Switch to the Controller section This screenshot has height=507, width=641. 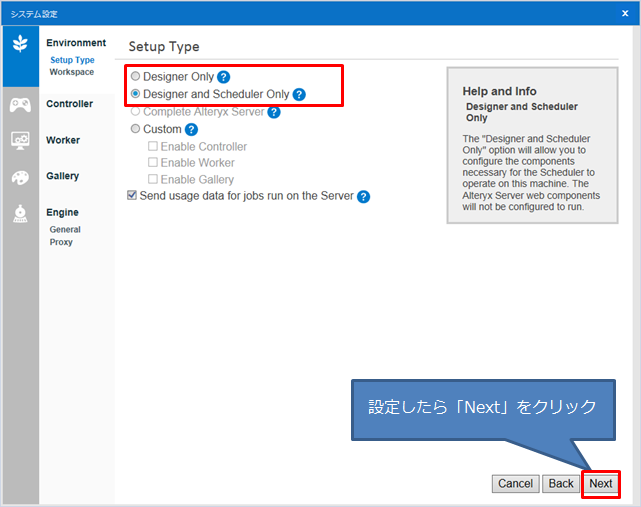click(69, 104)
